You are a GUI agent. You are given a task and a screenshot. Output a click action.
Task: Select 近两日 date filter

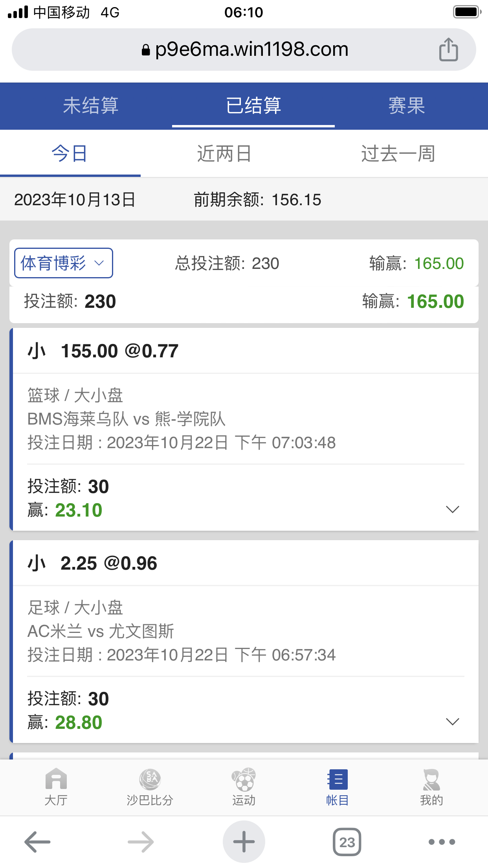[x=224, y=154]
